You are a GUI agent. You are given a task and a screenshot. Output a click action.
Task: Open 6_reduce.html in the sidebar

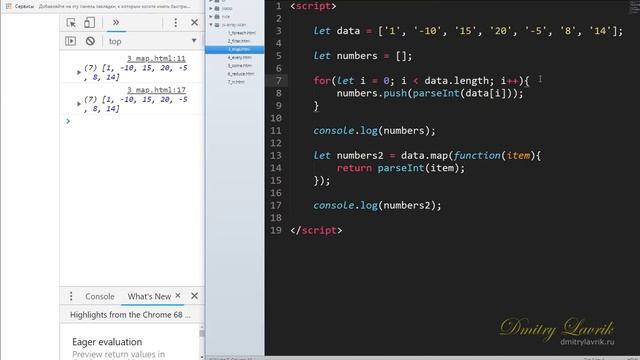[x=241, y=74]
